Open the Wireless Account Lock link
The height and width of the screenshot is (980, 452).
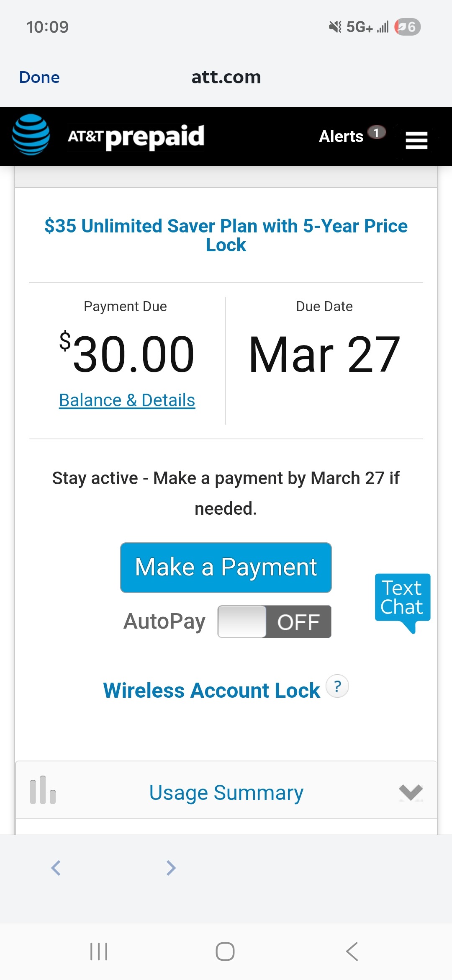coord(211,691)
